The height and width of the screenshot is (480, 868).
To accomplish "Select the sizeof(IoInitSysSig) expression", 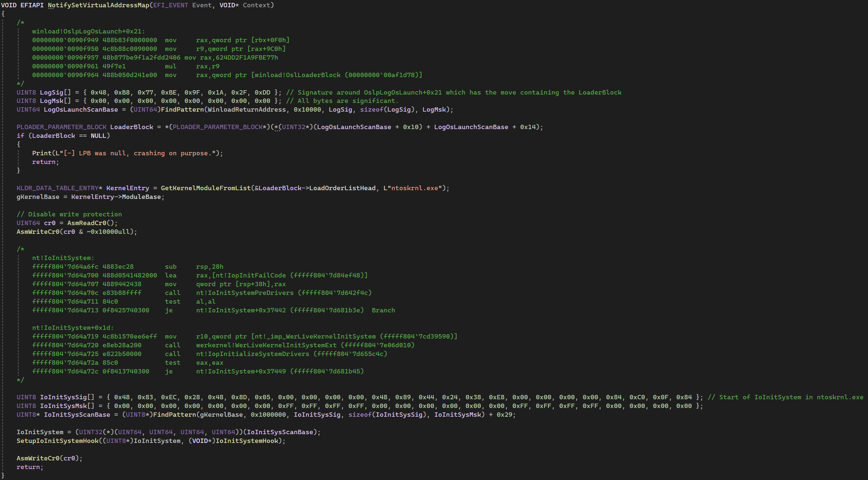I will pyautogui.click(x=387, y=415).
